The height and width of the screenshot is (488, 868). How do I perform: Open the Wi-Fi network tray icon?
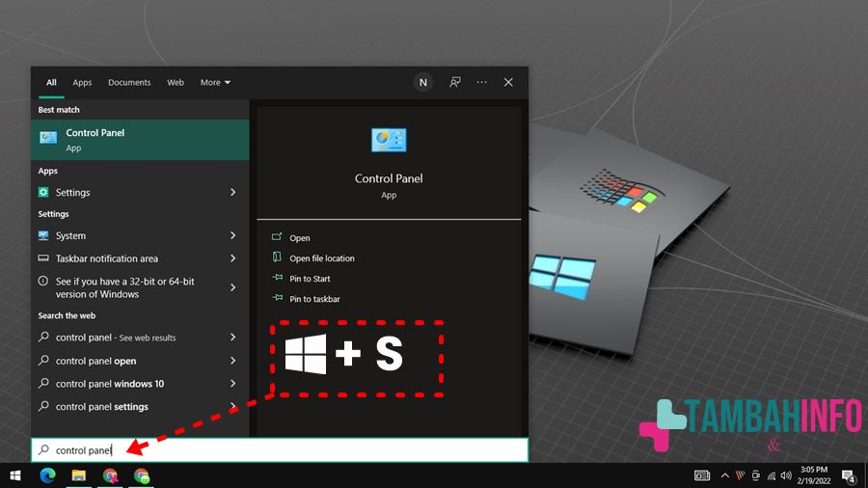[772, 475]
